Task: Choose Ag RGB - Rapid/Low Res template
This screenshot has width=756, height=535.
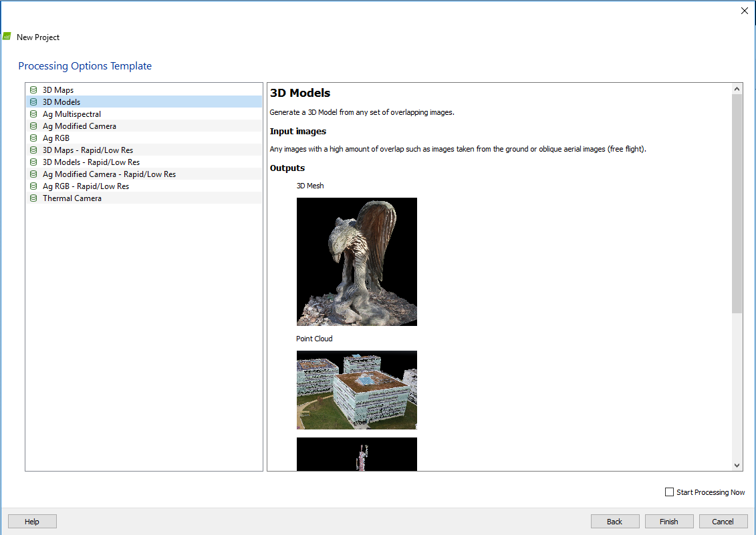Action: pyautogui.click(x=144, y=186)
